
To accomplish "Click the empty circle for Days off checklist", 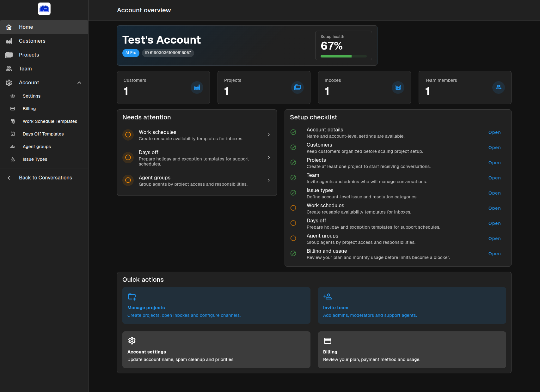I will (293, 223).
